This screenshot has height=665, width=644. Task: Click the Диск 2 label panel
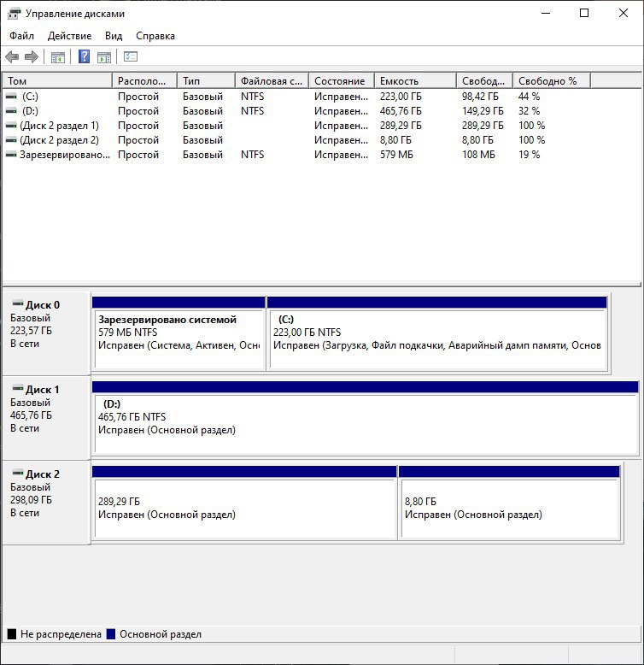(x=46, y=502)
